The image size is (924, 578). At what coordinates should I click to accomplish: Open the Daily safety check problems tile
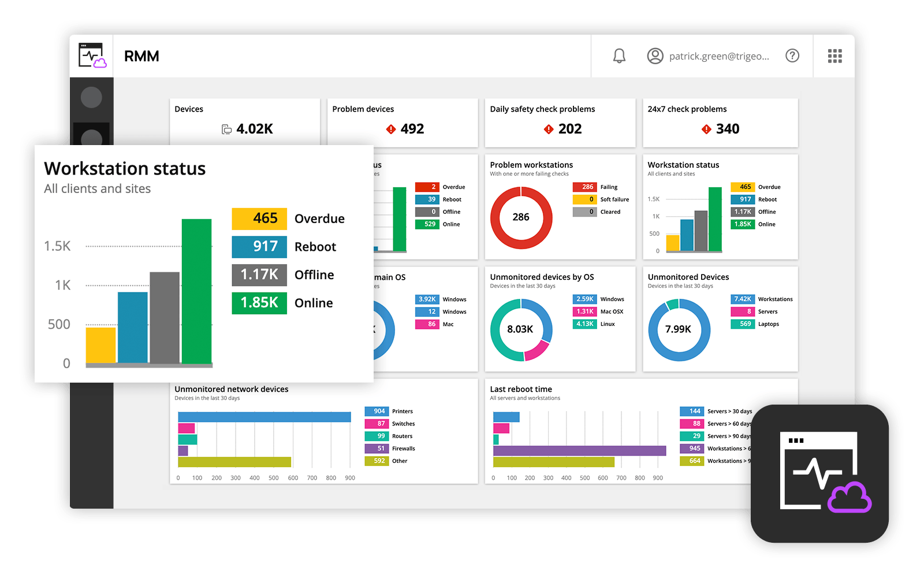[x=560, y=123]
